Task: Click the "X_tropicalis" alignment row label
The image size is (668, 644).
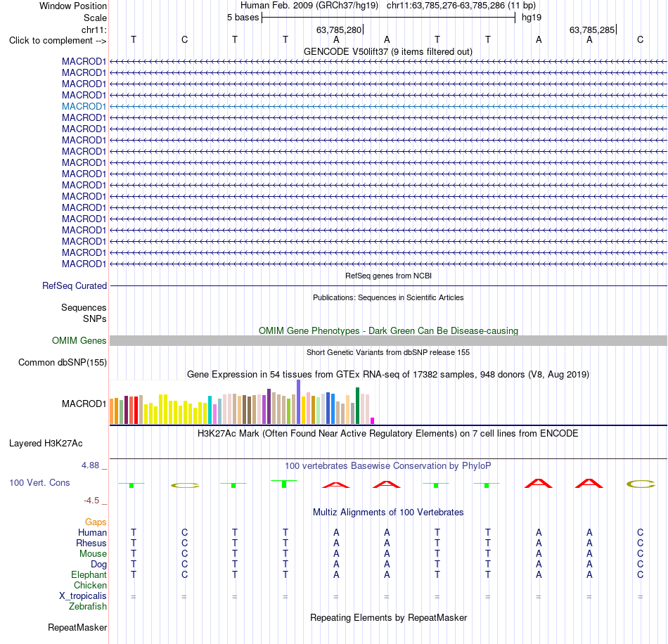Action: click(x=83, y=596)
